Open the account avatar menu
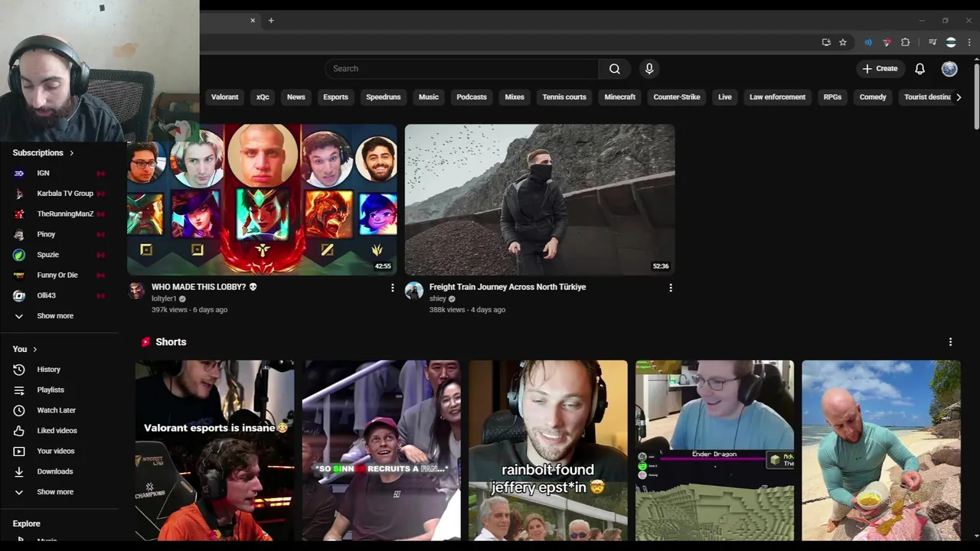 (949, 69)
